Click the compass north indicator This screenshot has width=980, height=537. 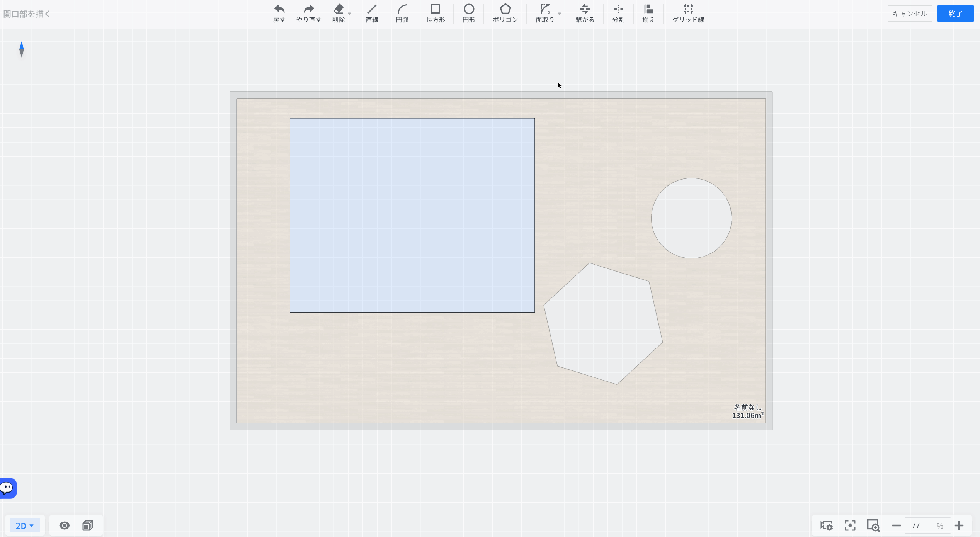coord(22,49)
